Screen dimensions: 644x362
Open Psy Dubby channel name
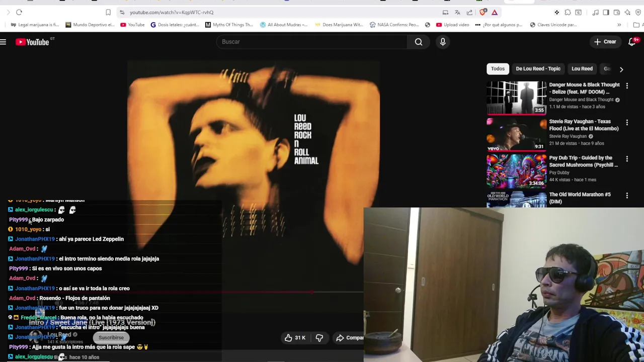[x=559, y=172]
